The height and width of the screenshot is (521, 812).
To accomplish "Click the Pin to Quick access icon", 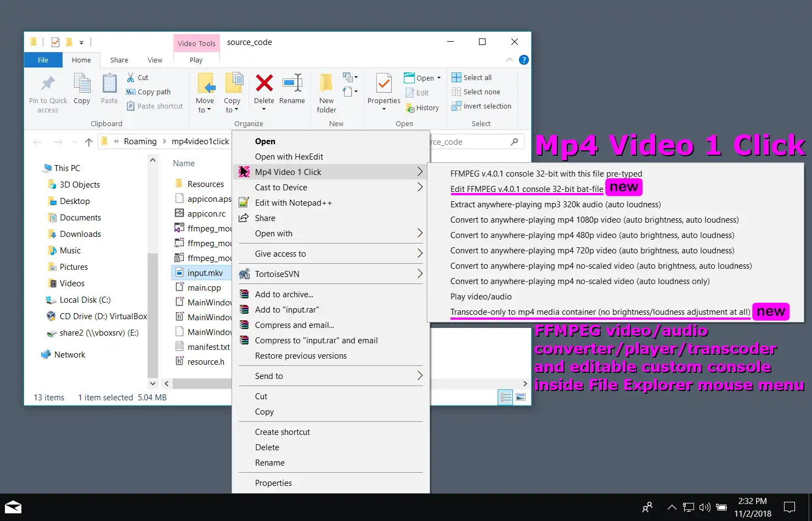I will [48, 83].
